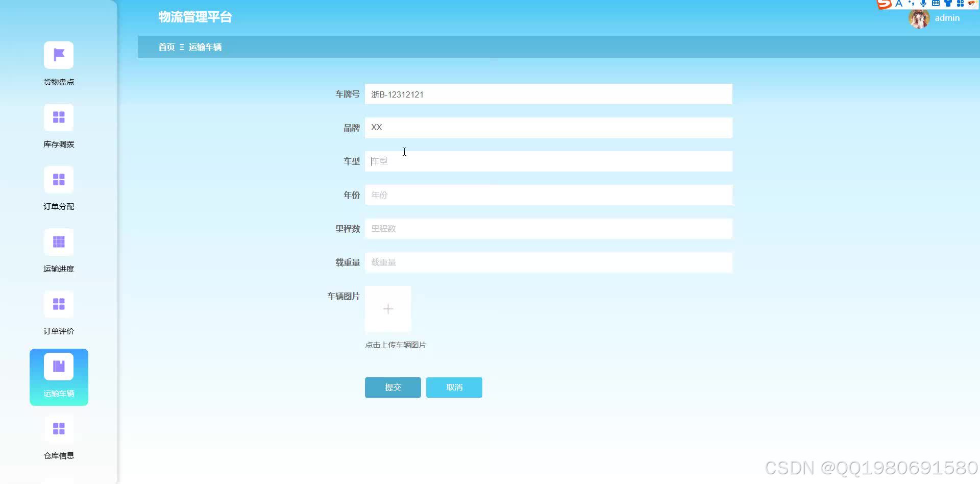Click the 库存调拨 menu label
Image resolution: width=980 pixels, height=484 pixels.
click(59, 144)
